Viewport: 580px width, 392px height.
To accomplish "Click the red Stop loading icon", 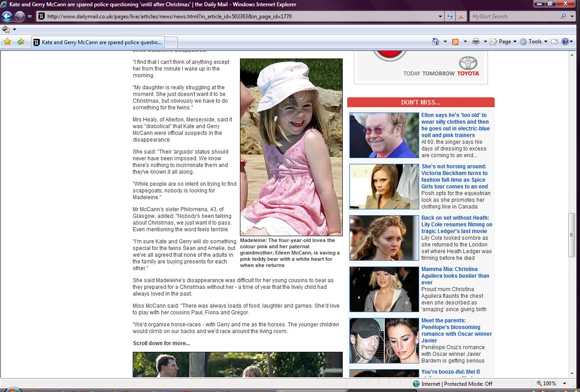I will coord(461,17).
